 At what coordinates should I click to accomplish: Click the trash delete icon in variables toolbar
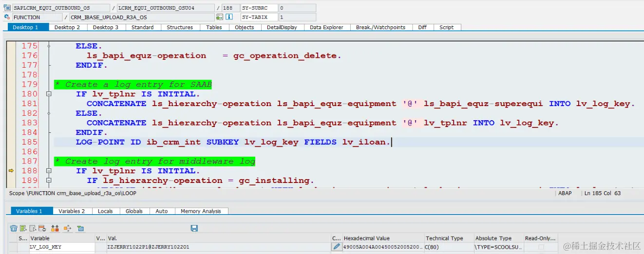pyautogui.click(x=14, y=228)
